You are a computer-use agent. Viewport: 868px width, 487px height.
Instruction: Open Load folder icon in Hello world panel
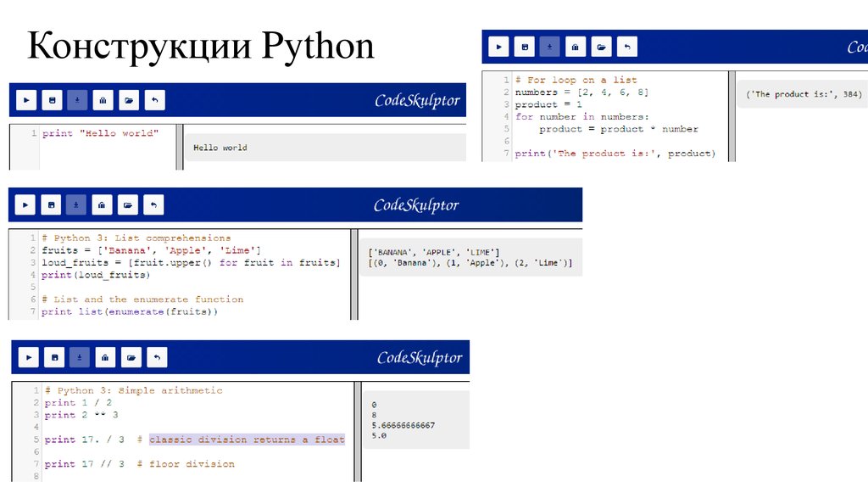point(129,100)
